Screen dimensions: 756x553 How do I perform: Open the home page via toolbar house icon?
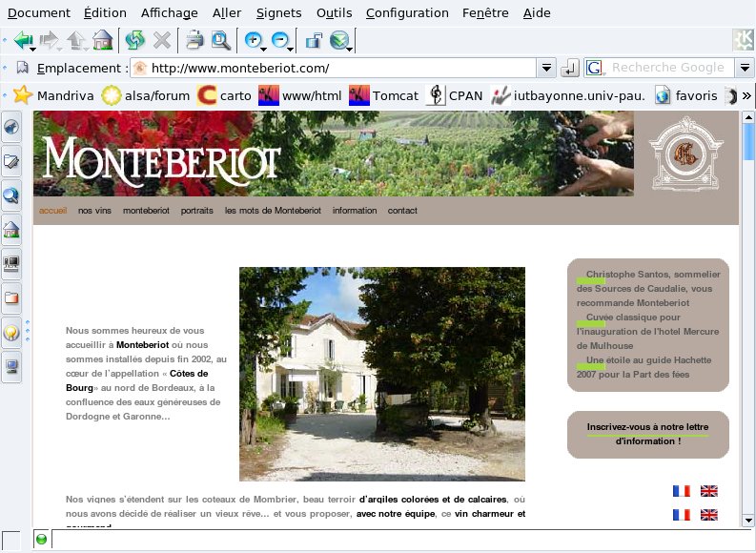click(102, 40)
